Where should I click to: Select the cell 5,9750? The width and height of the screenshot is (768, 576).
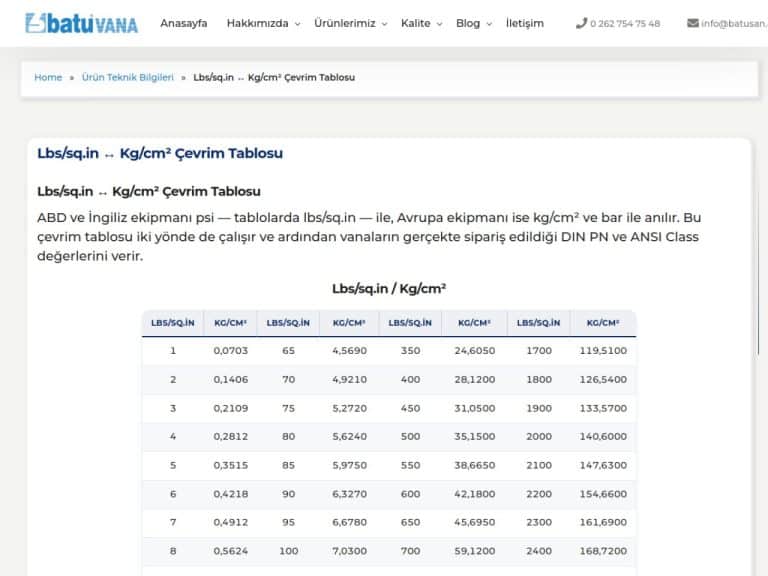click(x=349, y=465)
